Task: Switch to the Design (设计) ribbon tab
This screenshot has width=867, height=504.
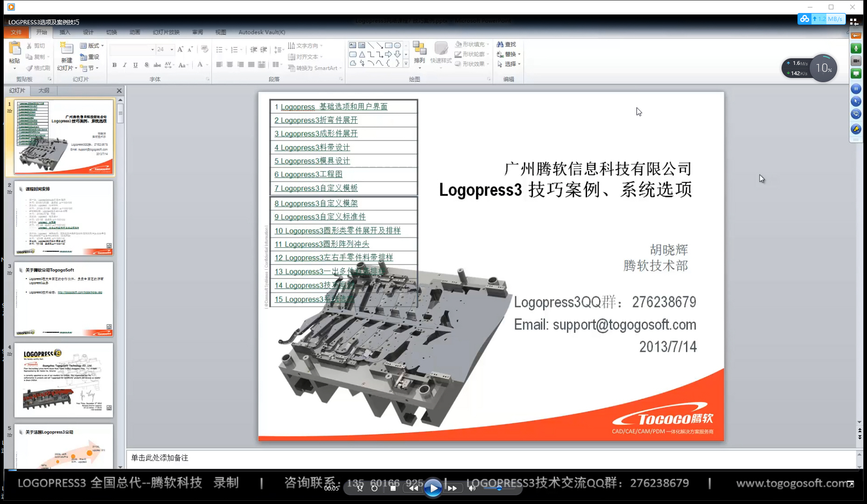Action: pos(88,32)
